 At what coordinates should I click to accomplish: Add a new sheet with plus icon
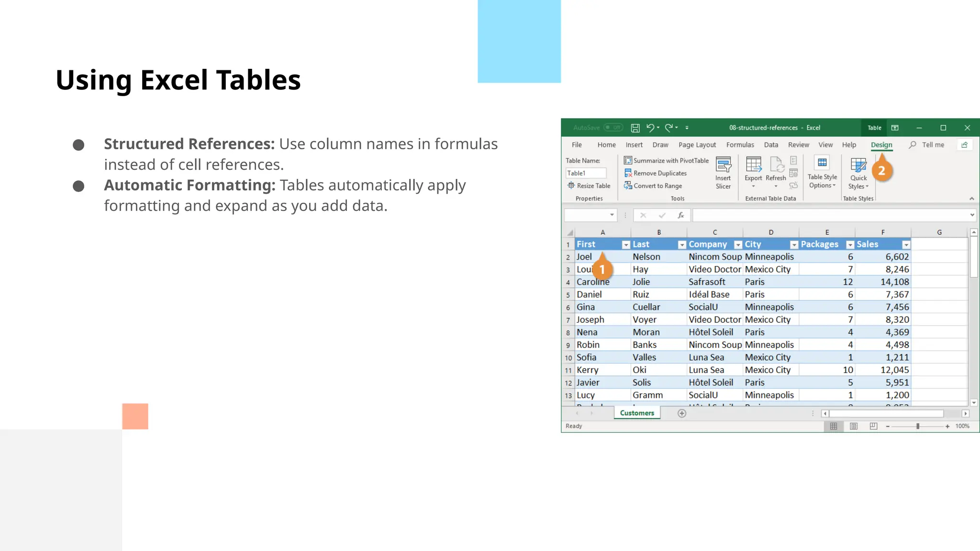[x=682, y=413]
